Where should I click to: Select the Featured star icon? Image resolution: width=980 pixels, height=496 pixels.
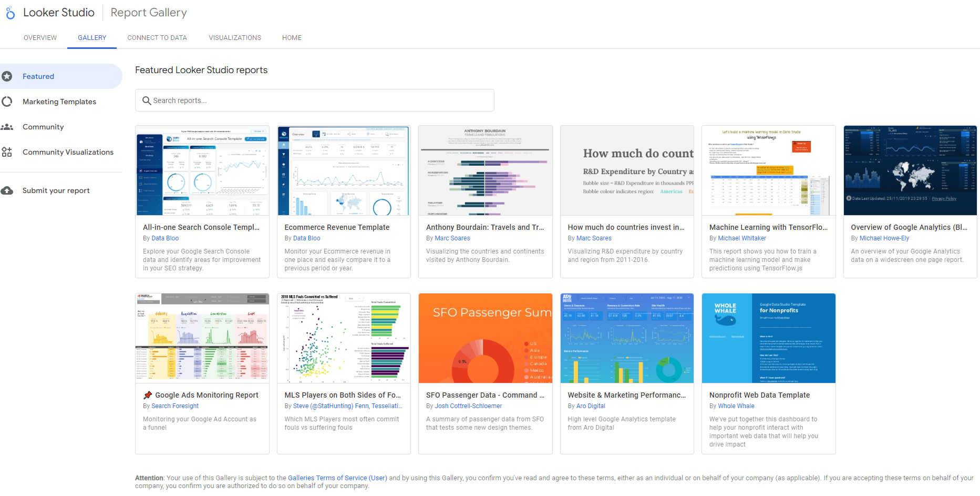coord(7,76)
